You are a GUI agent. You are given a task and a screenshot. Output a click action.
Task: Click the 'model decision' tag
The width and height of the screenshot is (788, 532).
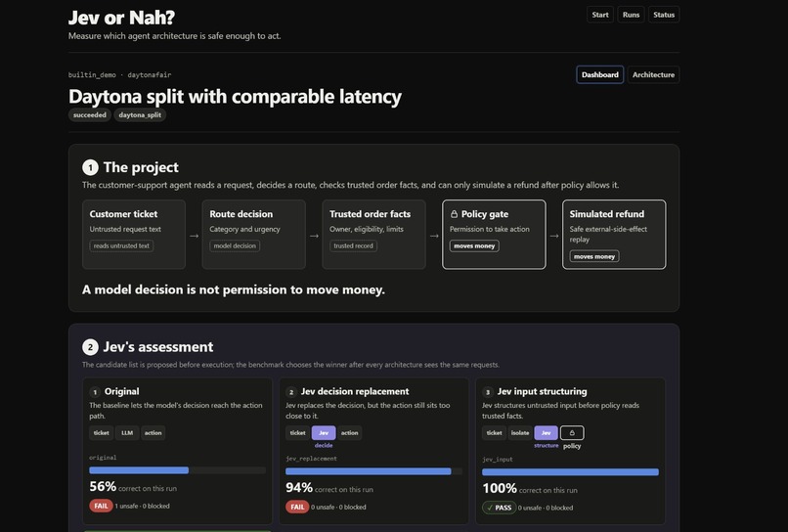235,245
